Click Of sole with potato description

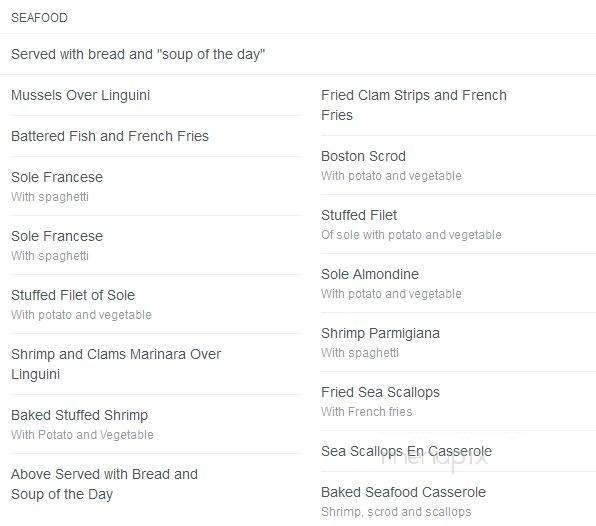[411, 234]
